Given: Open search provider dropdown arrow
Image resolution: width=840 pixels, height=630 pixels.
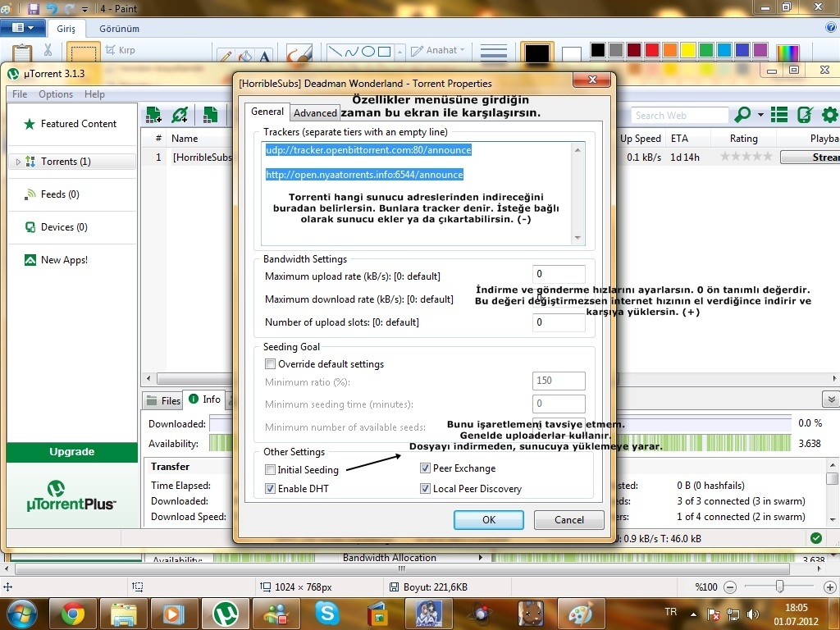Looking at the screenshot, I should pos(760,115).
